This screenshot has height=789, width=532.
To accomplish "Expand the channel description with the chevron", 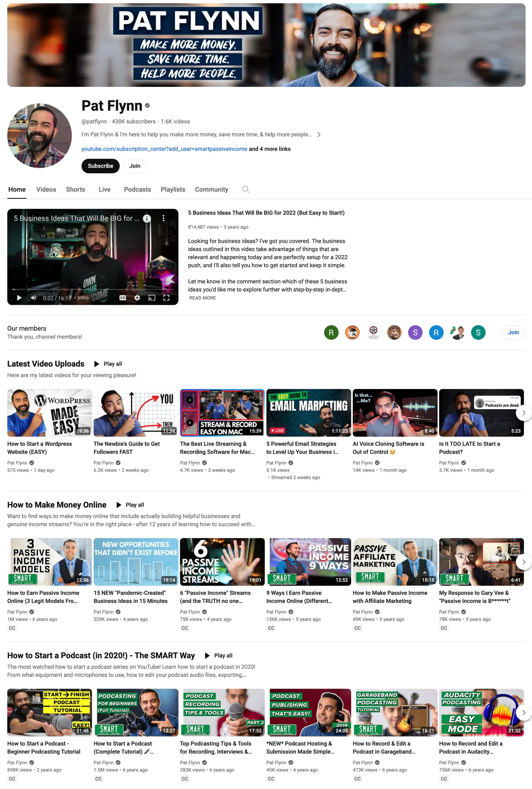I will (319, 135).
